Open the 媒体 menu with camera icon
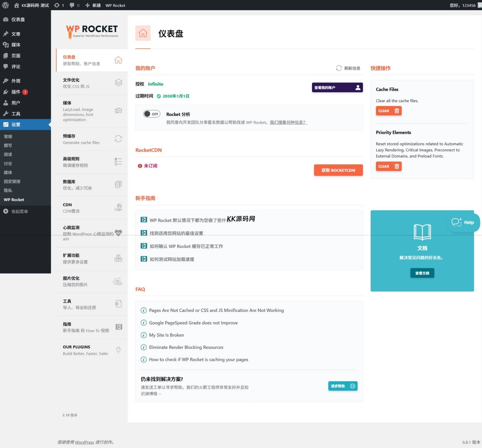Viewport: 482px width, 448px height. point(25,45)
